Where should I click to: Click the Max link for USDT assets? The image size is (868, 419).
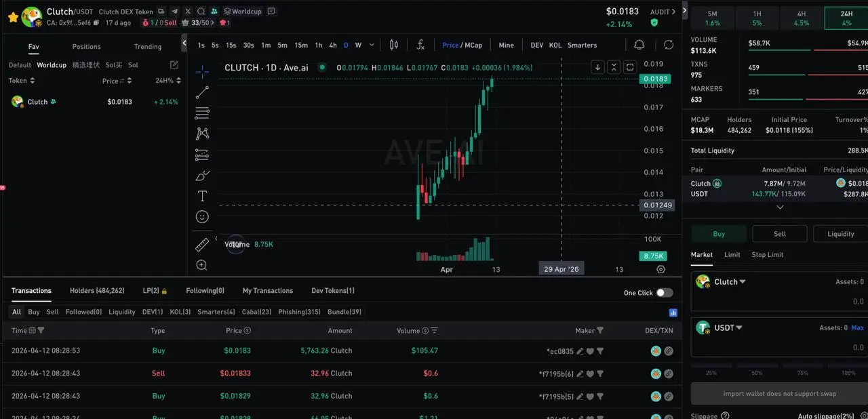[x=858, y=328]
